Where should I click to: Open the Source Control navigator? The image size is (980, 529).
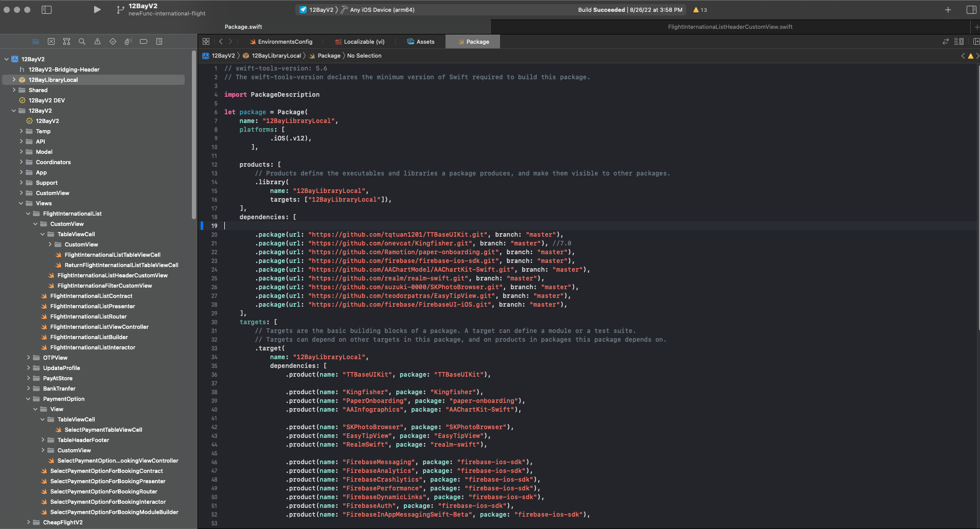[51, 41]
